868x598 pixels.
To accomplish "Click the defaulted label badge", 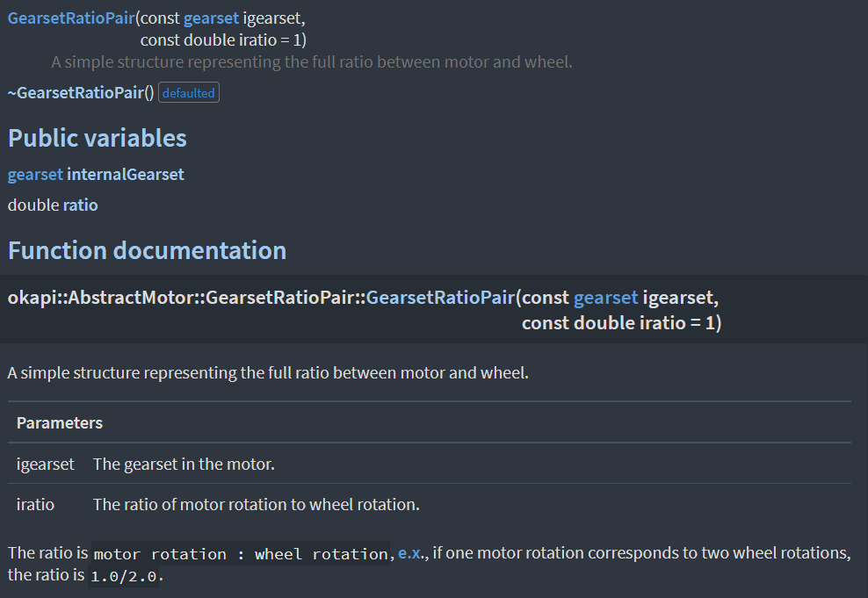I will point(189,93).
